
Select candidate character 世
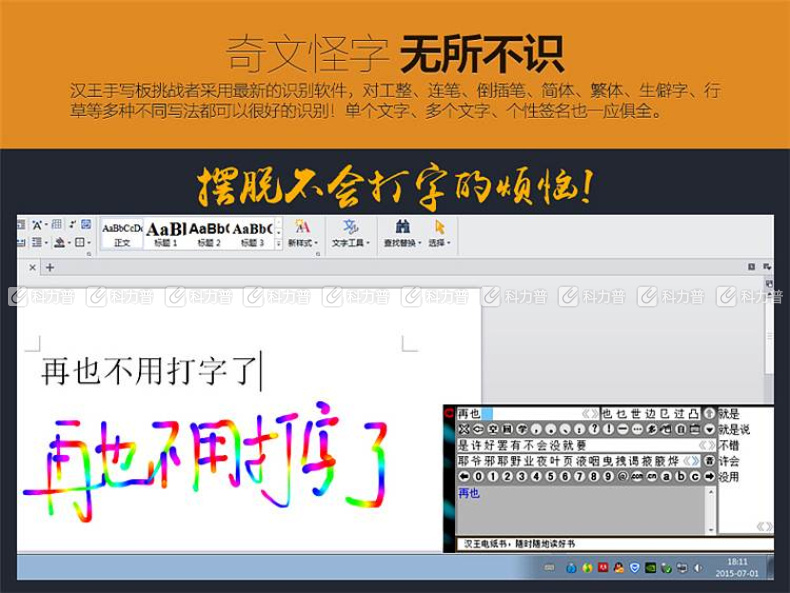point(636,414)
